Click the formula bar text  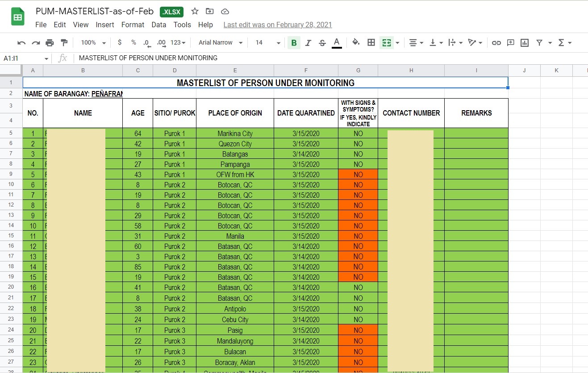tap(148, 58)
